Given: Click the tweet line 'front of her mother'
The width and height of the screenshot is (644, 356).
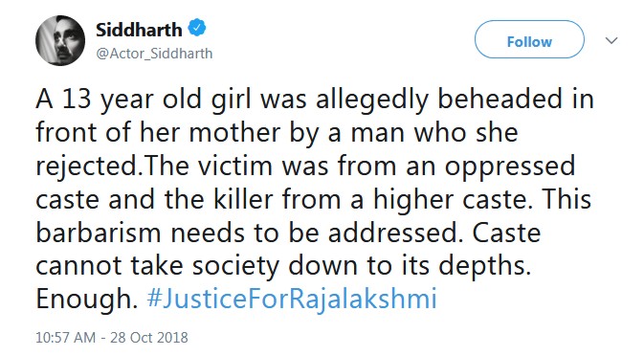Looking at the screenshot, I should [x=277, y=134].
